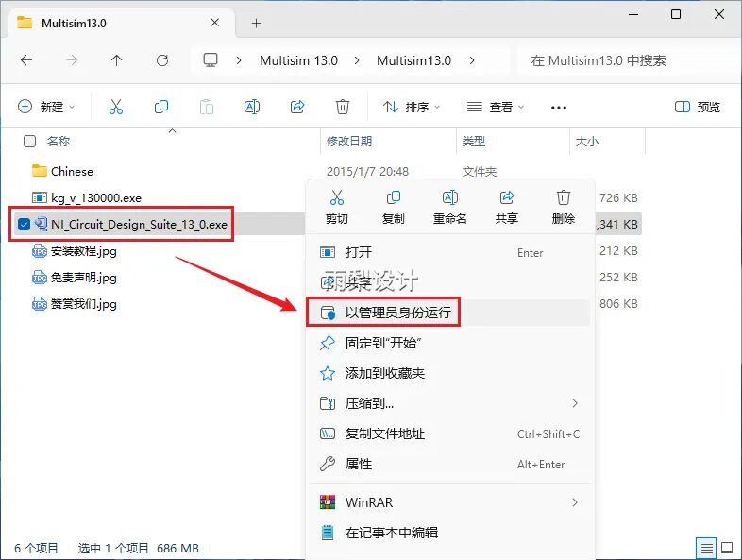This screenshot has width=742, height=560.
Task: Toggle the 预览 preview pane
Action: pyautogui.click(x=698, y=107)
